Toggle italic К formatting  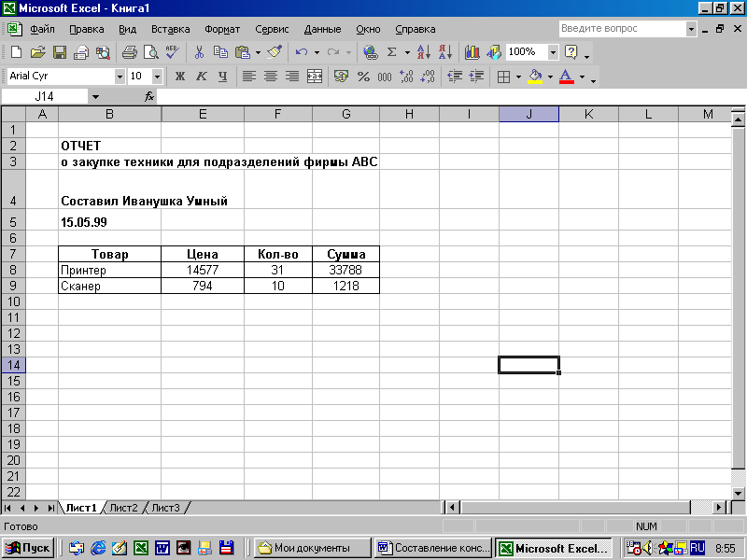pos(201,77)
